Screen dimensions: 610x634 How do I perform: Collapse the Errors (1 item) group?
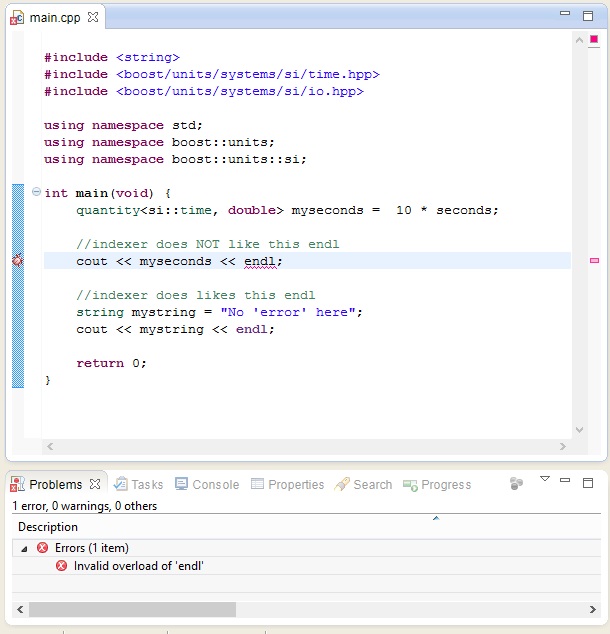pos(24,549)
